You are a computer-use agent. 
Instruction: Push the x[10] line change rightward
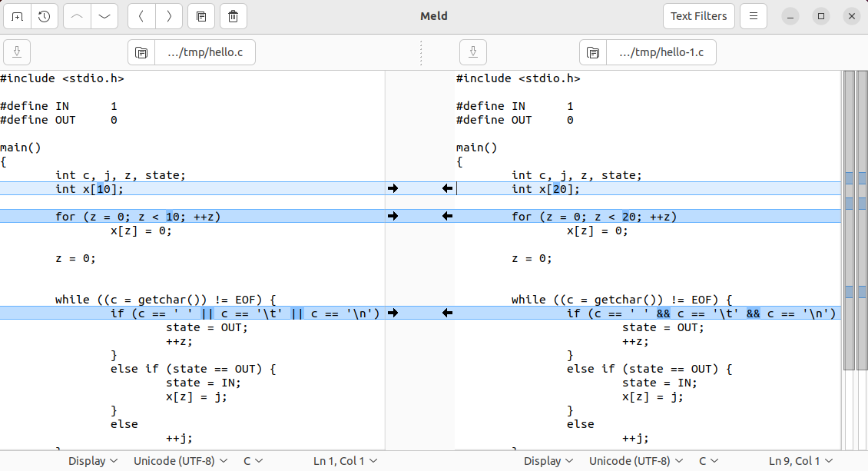393,187
